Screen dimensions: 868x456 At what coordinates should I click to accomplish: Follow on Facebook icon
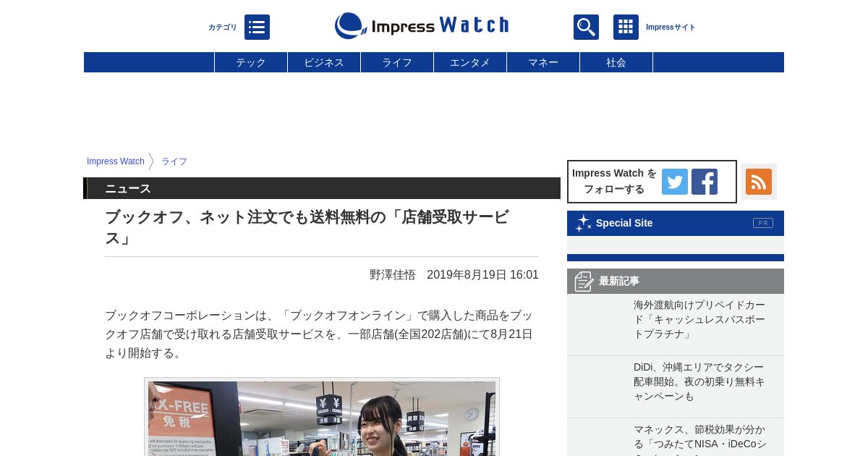(705, 182)
